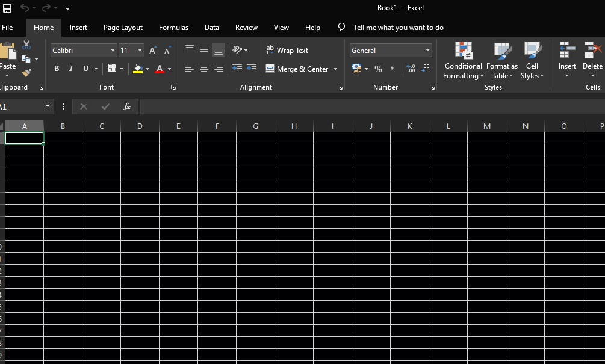Apply italic formatting

tap(70, 68)
